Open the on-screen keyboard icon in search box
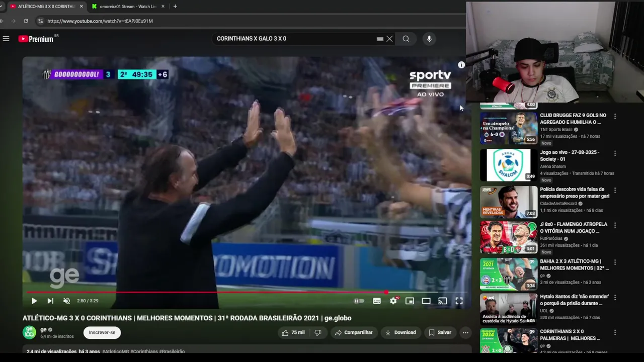Screen dimensions: 644x362 [x=380, y=39]
